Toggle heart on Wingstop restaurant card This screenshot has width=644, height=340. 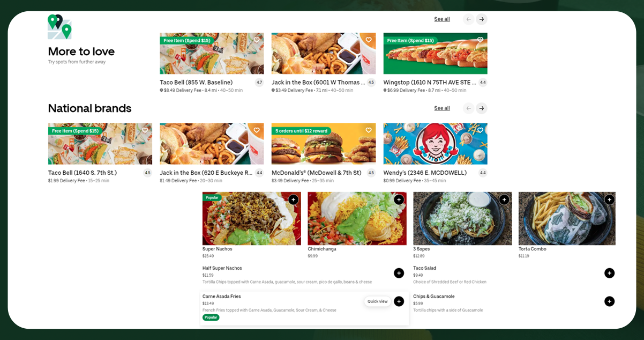pos(480,40)
